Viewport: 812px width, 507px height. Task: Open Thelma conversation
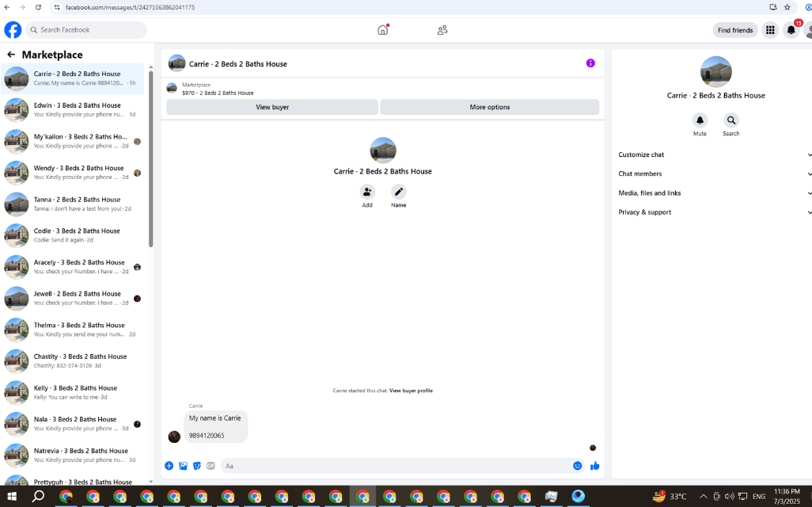(x=73, y=330)
